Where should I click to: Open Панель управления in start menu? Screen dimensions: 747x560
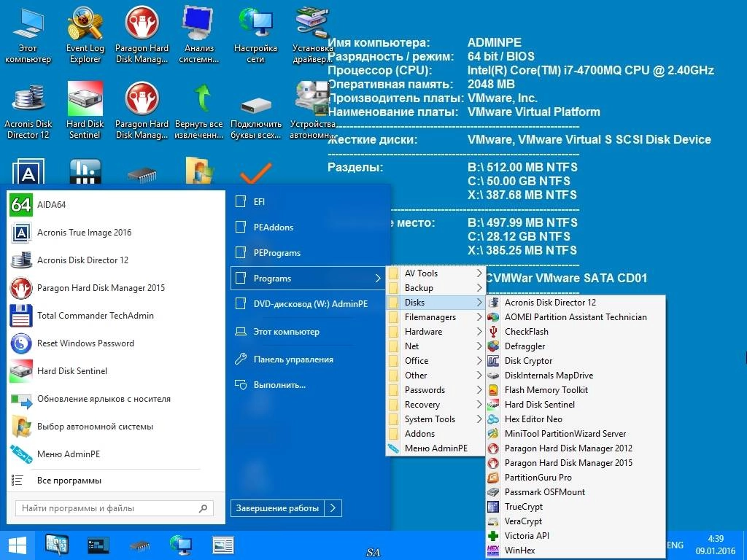tap(308, 359)
